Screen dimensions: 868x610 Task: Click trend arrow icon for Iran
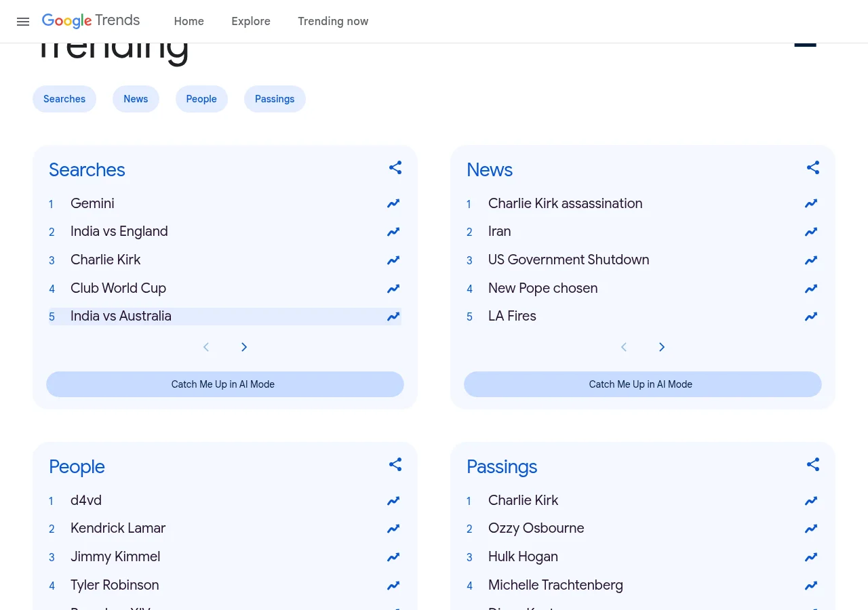811,232
